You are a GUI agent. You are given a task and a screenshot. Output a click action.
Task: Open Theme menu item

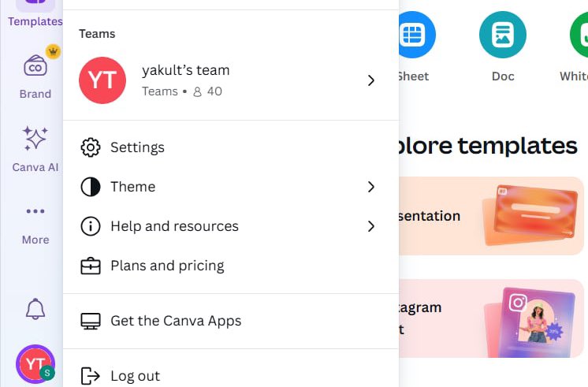(x=231, y=187)
